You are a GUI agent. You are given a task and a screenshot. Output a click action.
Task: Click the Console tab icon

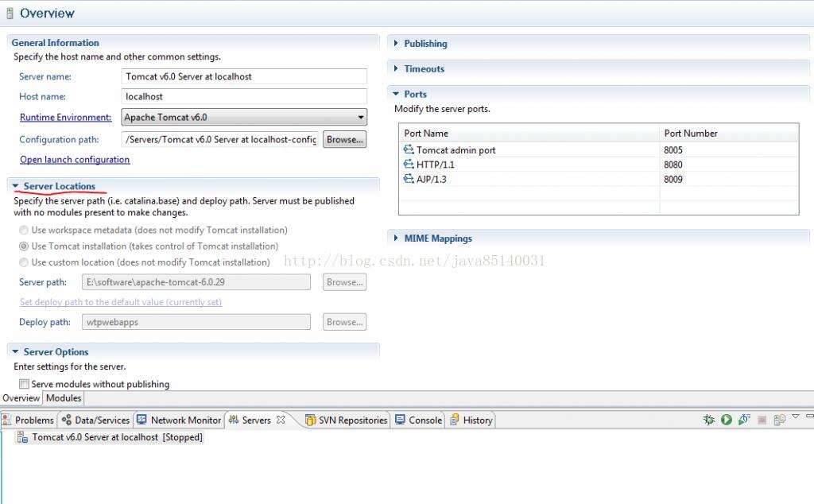click(x=401, y=420)
